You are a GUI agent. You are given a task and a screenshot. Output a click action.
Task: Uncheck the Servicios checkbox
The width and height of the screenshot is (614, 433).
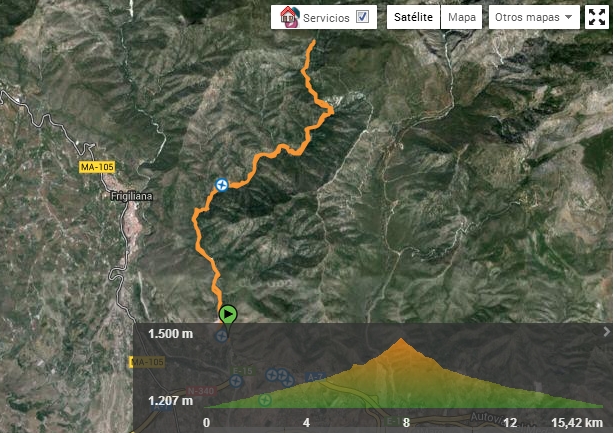pos(362,17)
